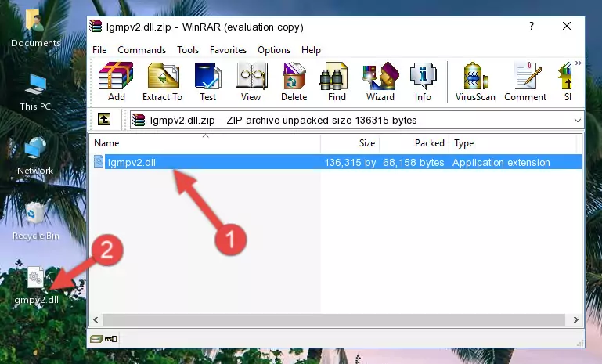Click the WinRAR title bar icon
602x364 pixels.
click(x=96, y=27)
